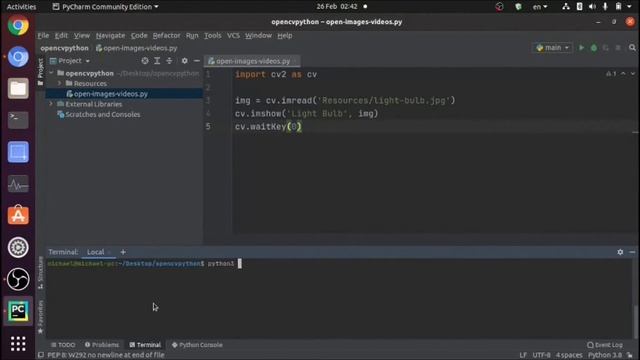Change the 4 spaces indent setting
Image resolution: width=640 pixels, height=360 pixels.
569,355
